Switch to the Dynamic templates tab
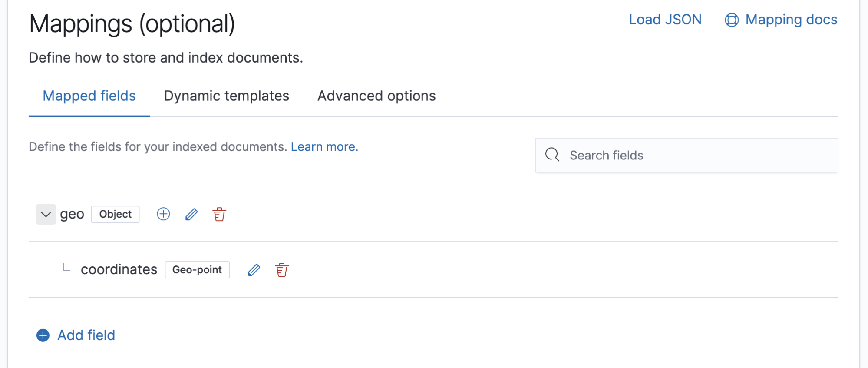Screen dimensions: 868x368 226,96
